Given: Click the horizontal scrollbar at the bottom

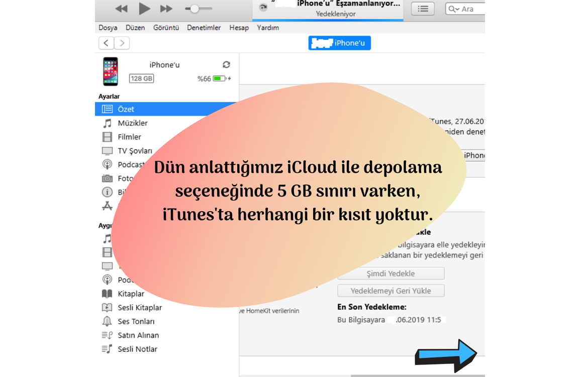Looking at the screenshot, I should (418, 375).
